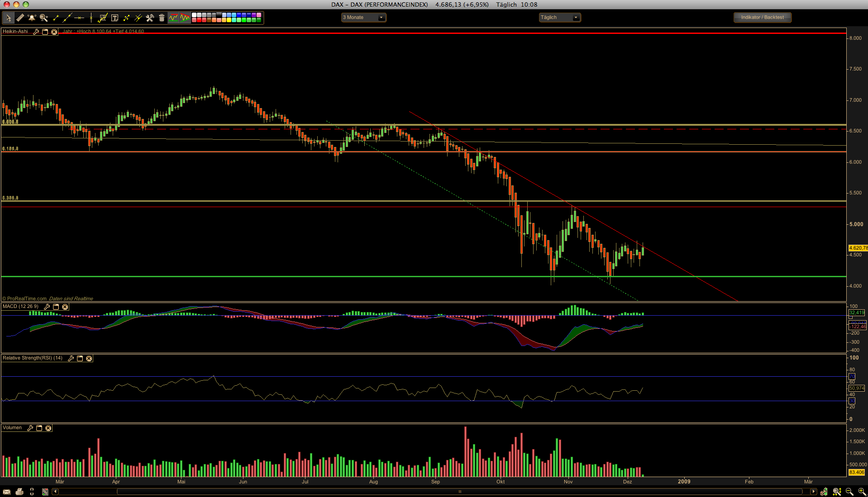
Task: Select the text annotation tool
Action: pyautogui.click(x=114, y=18)
